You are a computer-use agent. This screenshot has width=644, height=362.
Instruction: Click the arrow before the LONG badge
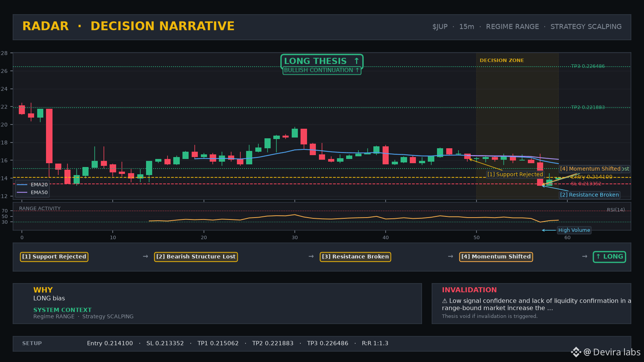[585, 256]
